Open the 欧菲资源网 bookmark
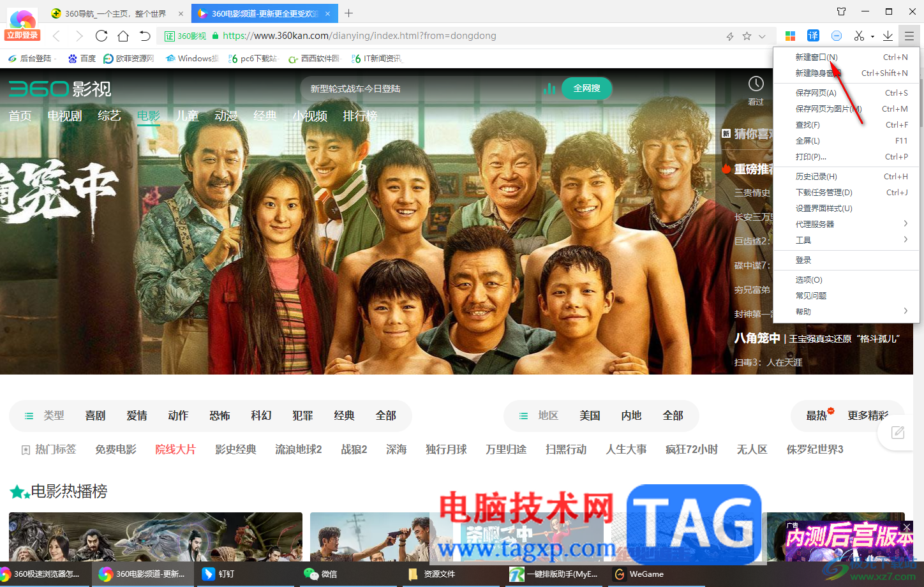 pos(128,58)
